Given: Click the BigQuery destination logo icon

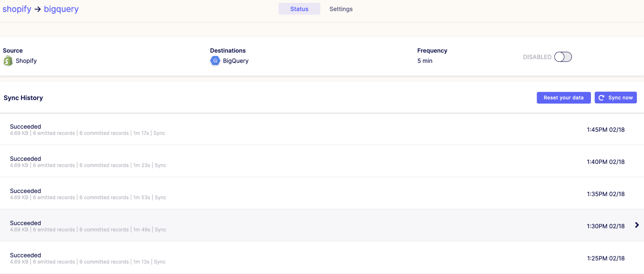Looking at the screenshot, I should pyautogui.click(x=215, y=61).
